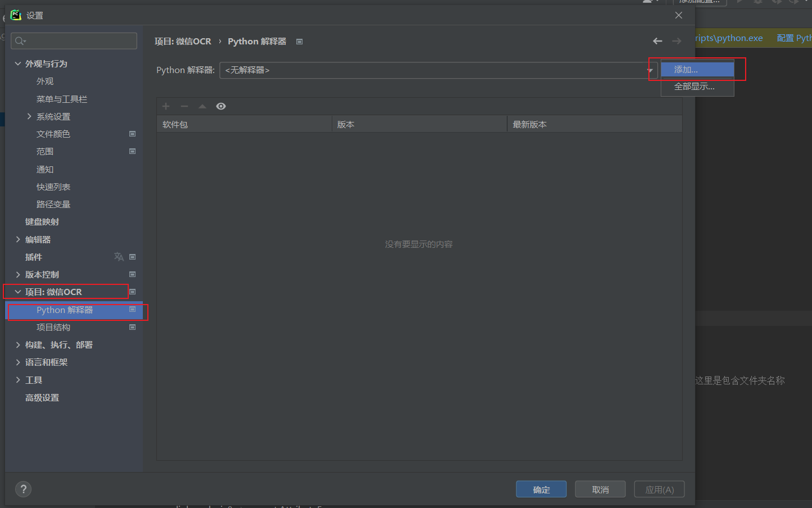Click the remove package minus icon
812x508 pixels.
coord(184,106)
